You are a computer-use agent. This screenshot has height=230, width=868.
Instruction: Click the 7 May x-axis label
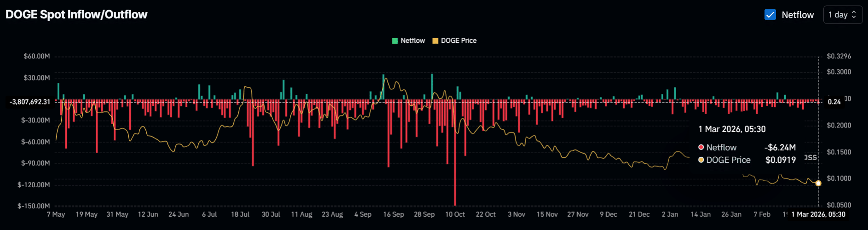[56, 214]
